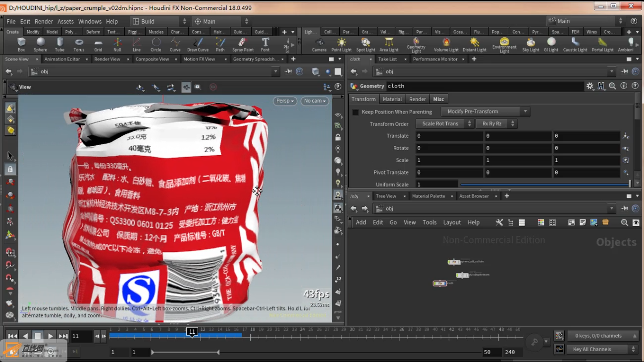Screen dimensions: 644x362
Task: Select the cloth node in network editor
Action: (440, 283)
